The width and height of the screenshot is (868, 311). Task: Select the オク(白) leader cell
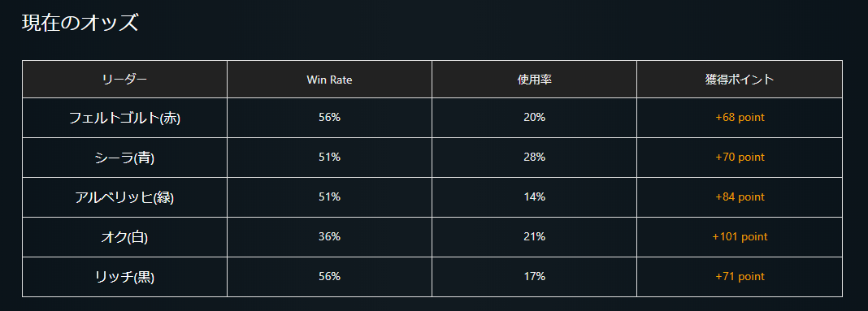pyautogui.click(x=124, y=237)
